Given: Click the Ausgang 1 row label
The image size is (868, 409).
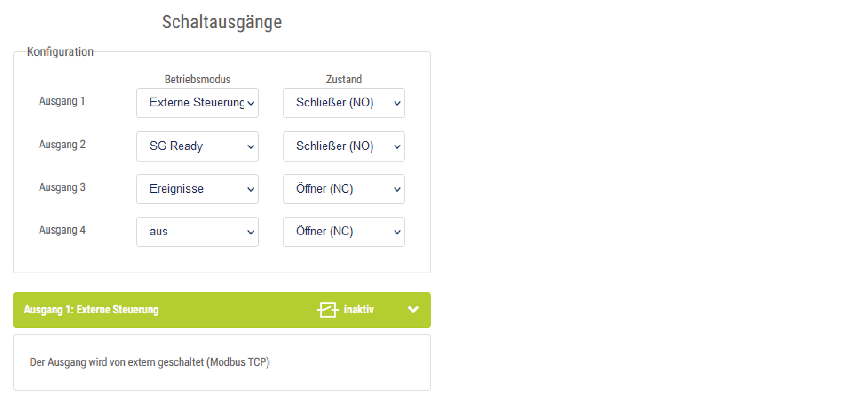Looking at the screenshot, I should tap(62, 101).
